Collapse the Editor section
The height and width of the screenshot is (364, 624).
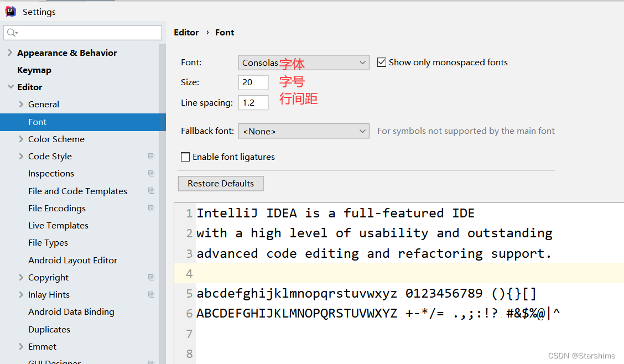coord(10,87)
